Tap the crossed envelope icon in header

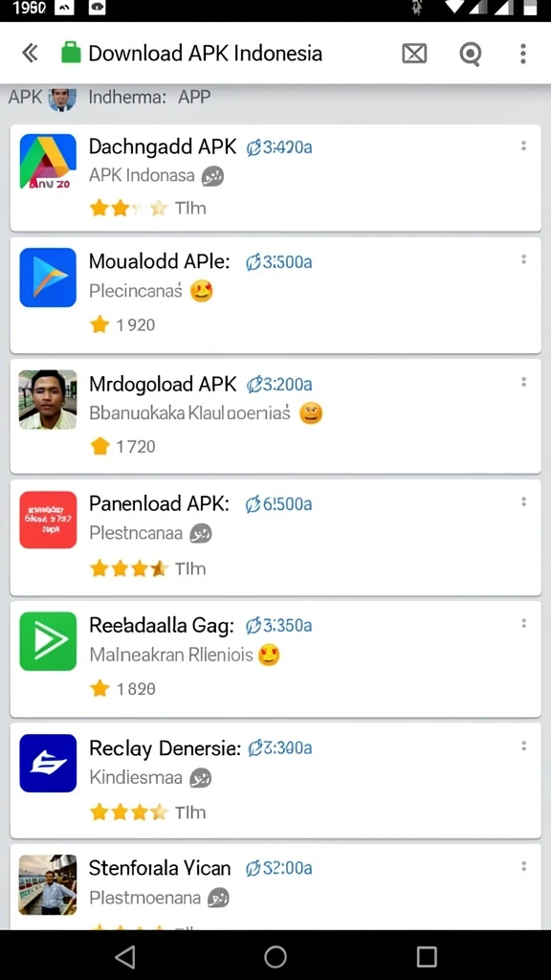point(414,54)
